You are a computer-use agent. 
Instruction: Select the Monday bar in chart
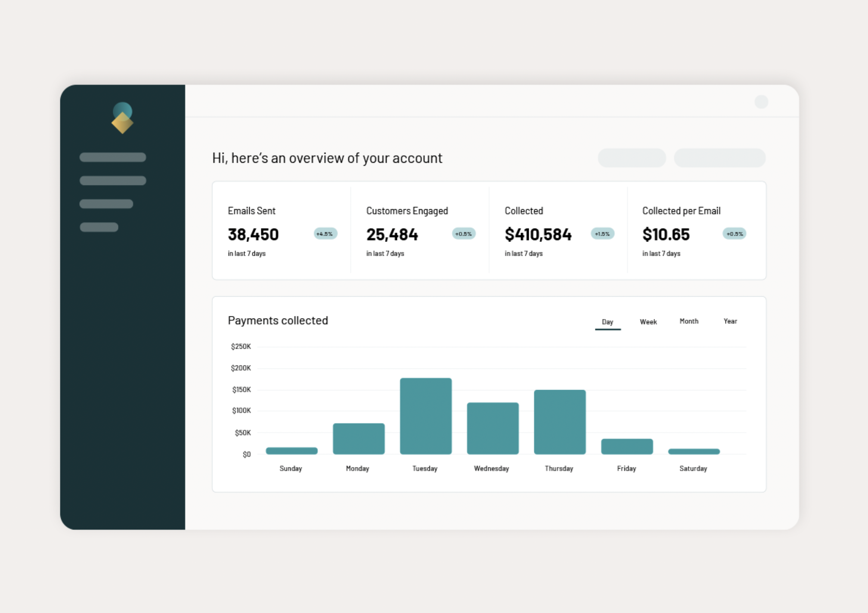coord(359,439)
